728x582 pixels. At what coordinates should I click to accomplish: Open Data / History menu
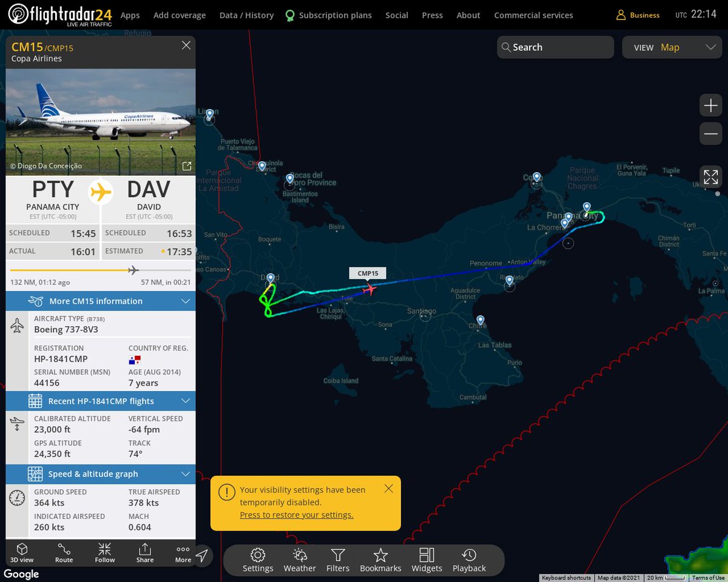[x=246, y=15]
